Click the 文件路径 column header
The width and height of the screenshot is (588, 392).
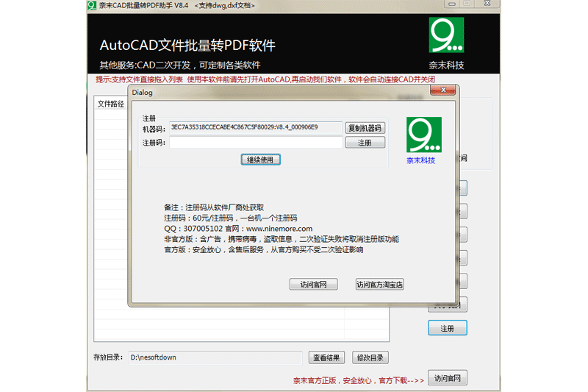111,104
